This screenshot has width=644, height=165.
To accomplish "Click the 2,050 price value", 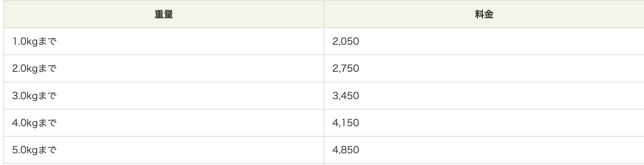I will [346, 41].
